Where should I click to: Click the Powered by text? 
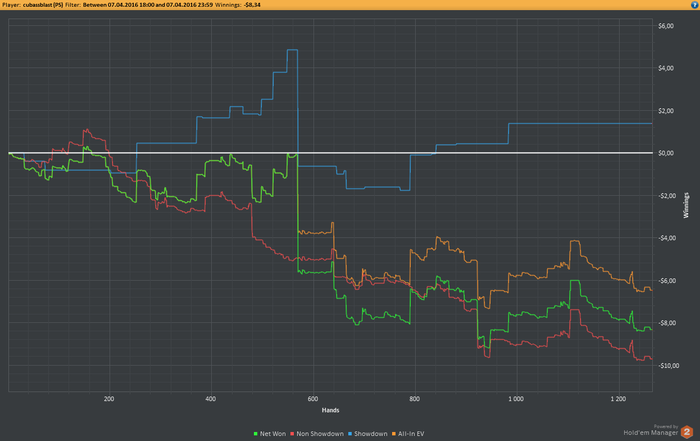point(666,427)
